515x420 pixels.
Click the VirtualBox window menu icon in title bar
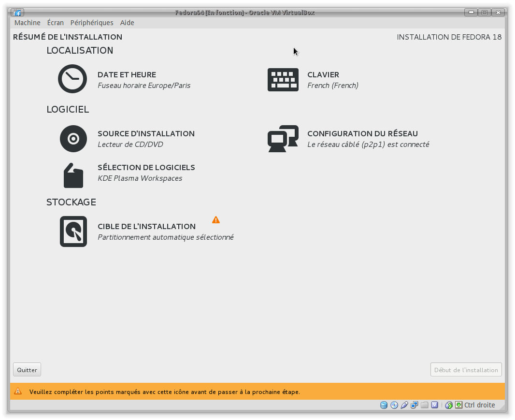17,13
